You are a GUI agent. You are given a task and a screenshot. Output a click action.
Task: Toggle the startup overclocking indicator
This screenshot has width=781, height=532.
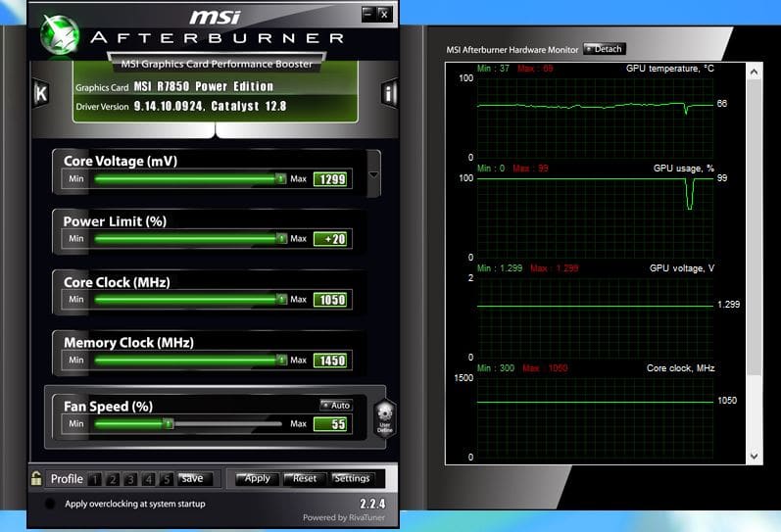(x=50, y=504)
